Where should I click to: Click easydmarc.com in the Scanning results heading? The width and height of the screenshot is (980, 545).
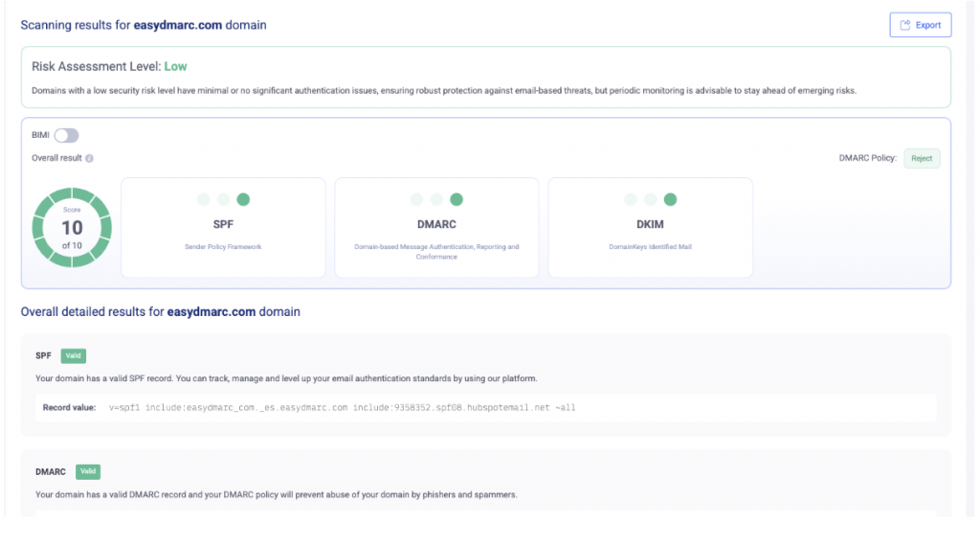[177, 25]
